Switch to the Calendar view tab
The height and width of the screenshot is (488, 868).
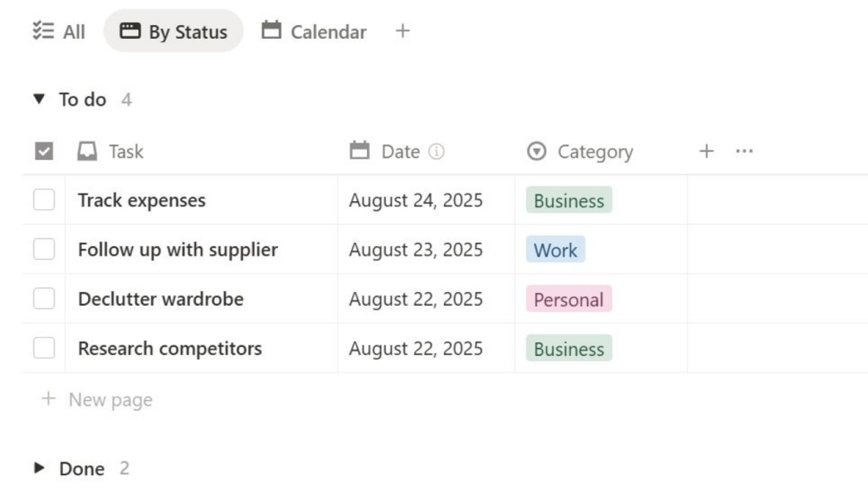click(314, 32)
